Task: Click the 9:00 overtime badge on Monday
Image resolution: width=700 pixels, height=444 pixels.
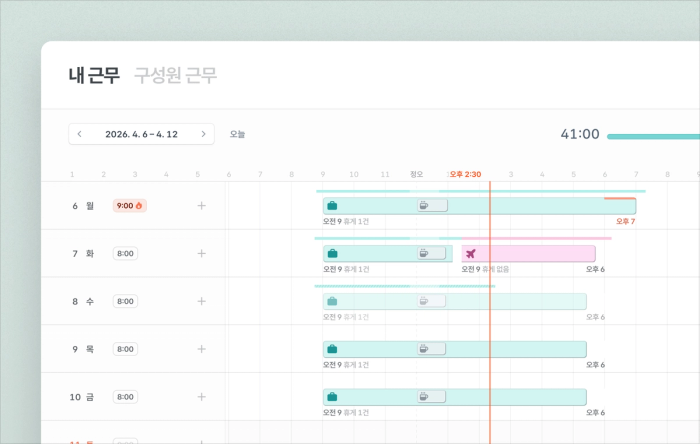Action: tap(129, 206)
